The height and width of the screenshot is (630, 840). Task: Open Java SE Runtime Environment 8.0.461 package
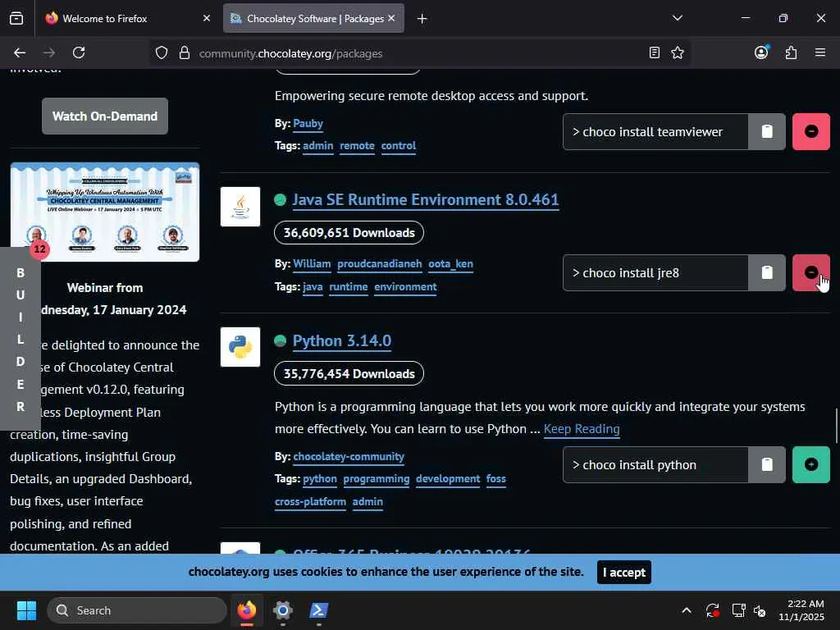point(426,200)
